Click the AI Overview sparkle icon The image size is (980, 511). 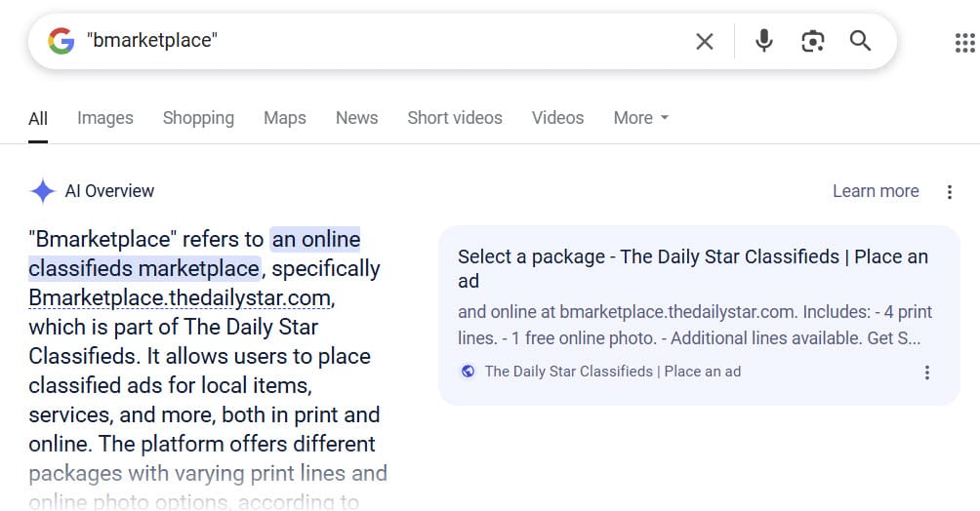pos(42,191)
